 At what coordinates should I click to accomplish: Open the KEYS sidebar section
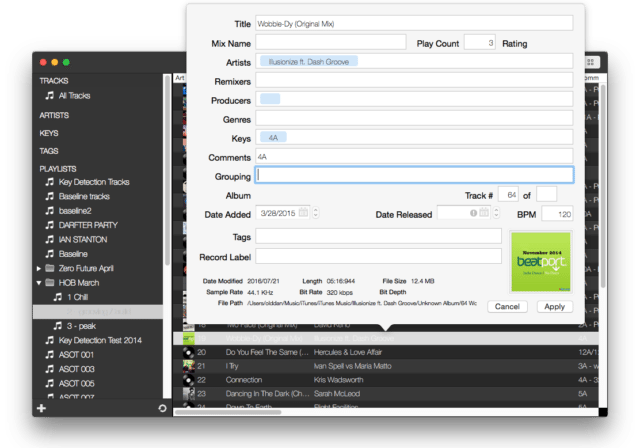pyautogui.click(x=49, y=133)
